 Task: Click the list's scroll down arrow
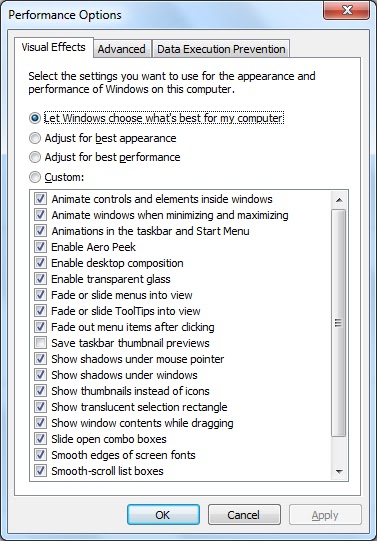[339, 471]
